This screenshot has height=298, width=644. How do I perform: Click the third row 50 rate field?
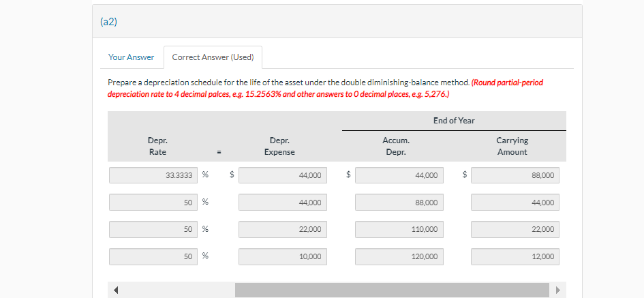153,229
